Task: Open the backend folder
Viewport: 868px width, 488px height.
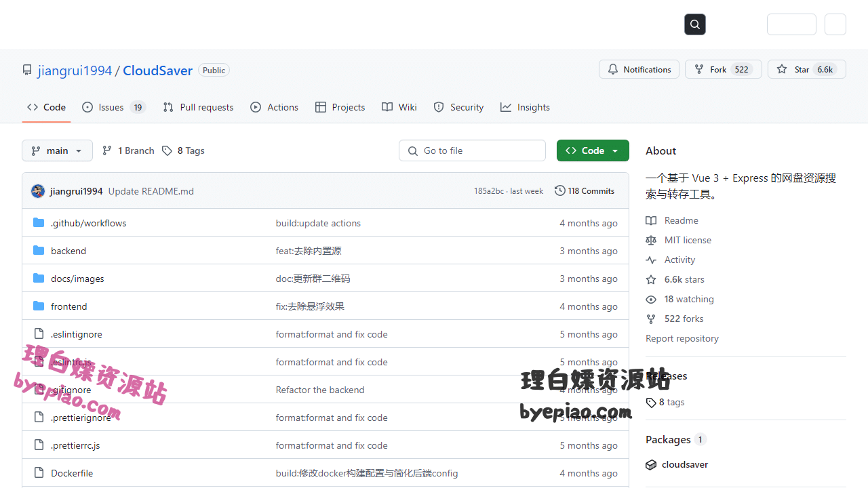Action: pyautogui.click(x=68, y=251)
